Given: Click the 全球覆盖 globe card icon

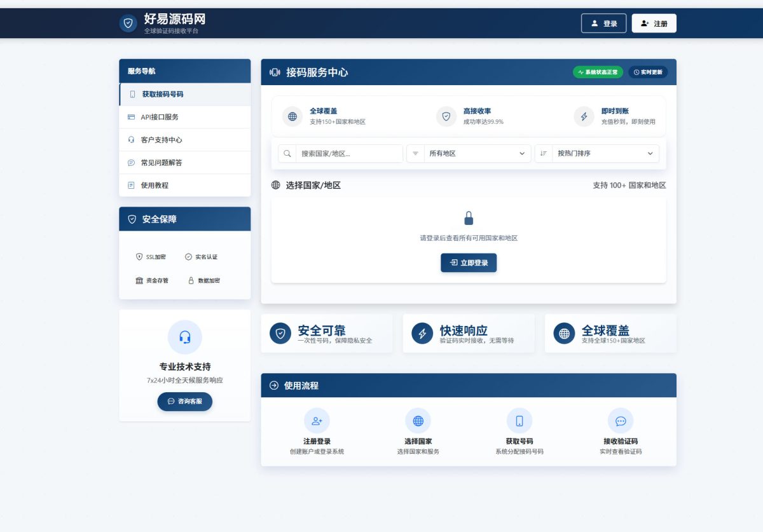Looking at the screenshot, I should point(564,333).
